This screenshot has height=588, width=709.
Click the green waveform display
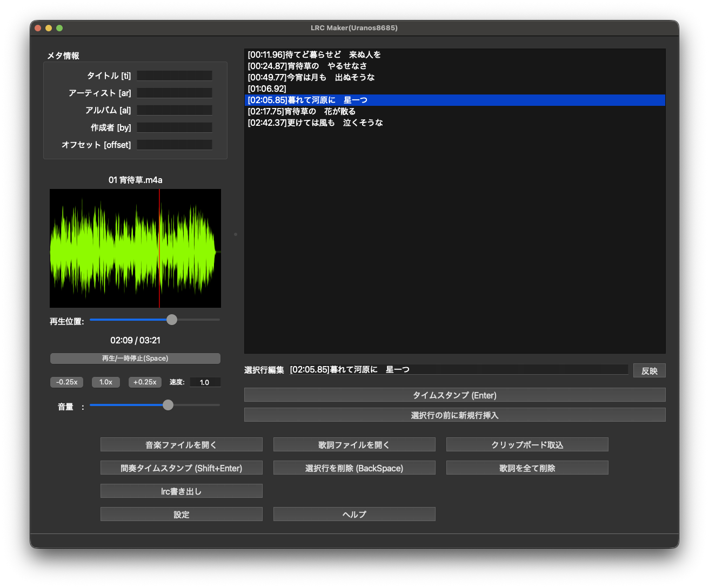pyautogui.click(x=135, y=248)
